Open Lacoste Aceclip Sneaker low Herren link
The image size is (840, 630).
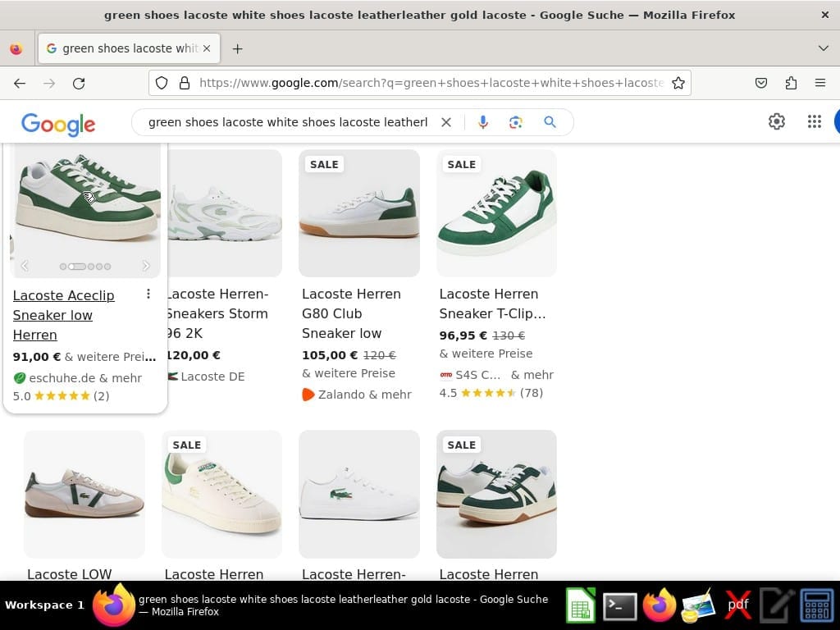tap(63, 315)
